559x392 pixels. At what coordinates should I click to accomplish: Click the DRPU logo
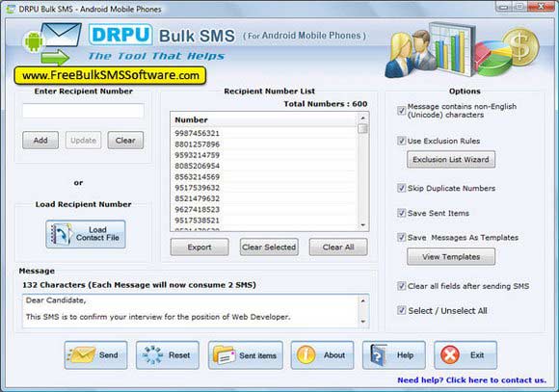pos(120,35)
